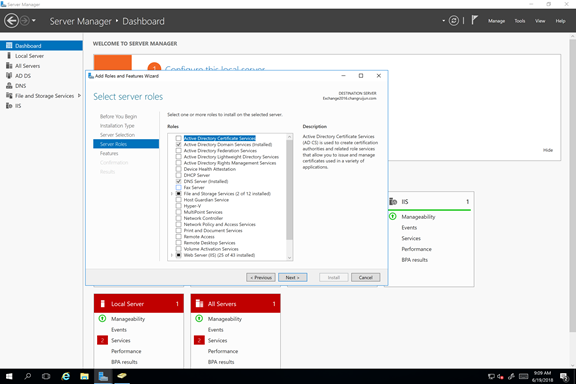Cancel the Add Roles and Features Wizard
Viewport: 576px width, 384px height.
[x=366, y=277]
